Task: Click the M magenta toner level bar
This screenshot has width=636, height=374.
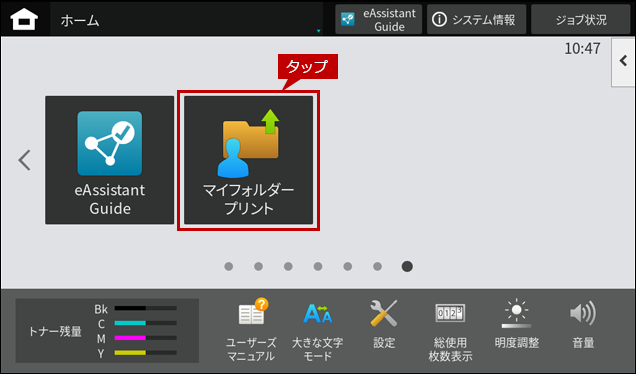Action: (x=146, y=337)
